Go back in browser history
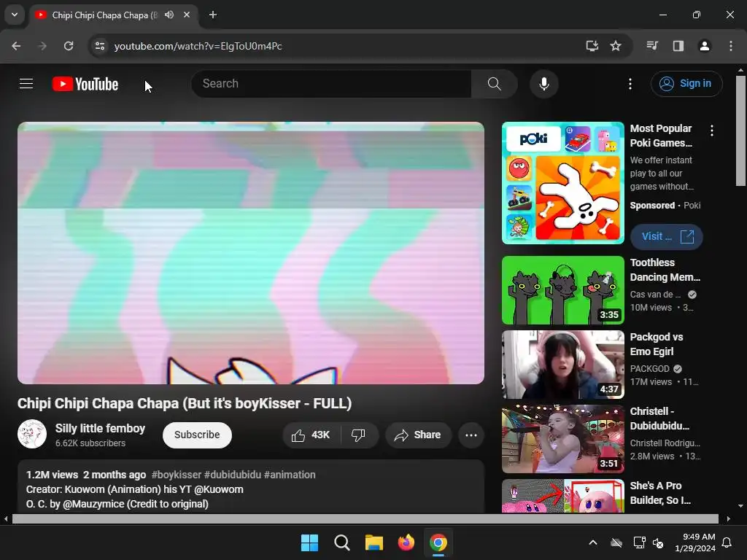This screenshot has height=560, width=747. (16, 46)
